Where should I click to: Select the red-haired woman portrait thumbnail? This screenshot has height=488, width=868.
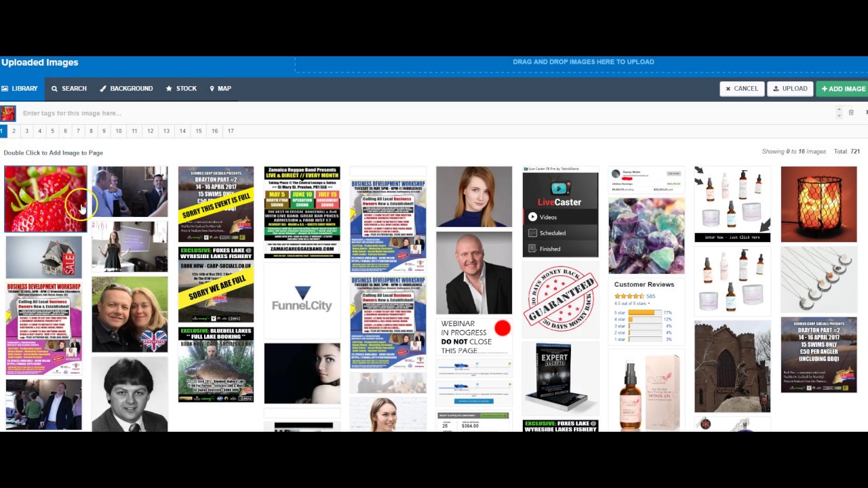[474, 197]
